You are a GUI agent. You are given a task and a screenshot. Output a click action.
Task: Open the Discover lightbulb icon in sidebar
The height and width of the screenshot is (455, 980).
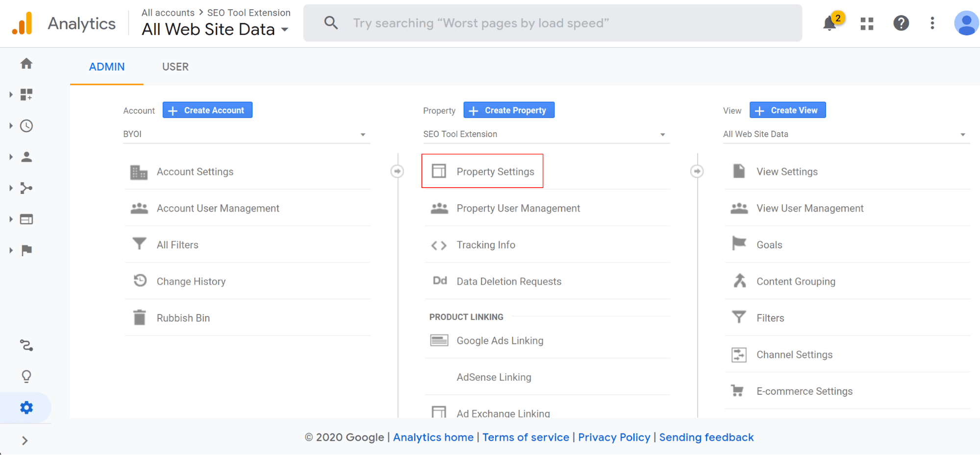pos(26,376)
